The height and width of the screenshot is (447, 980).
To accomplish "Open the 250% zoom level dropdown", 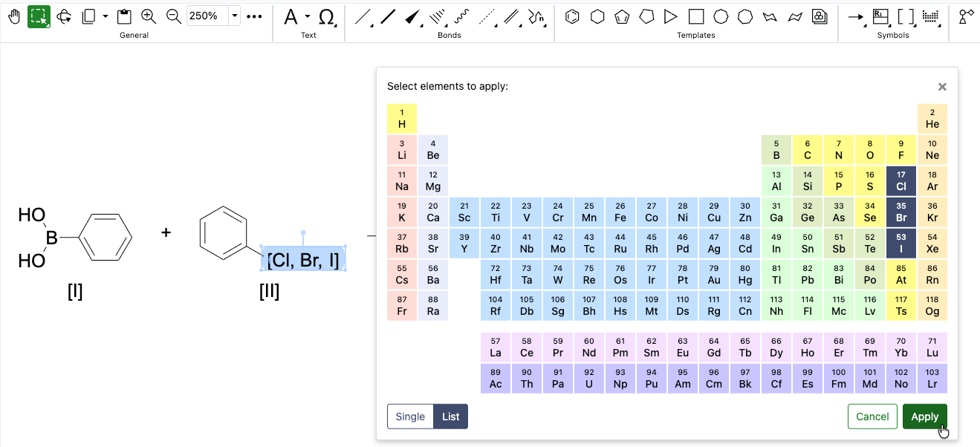I will (235, 16).
